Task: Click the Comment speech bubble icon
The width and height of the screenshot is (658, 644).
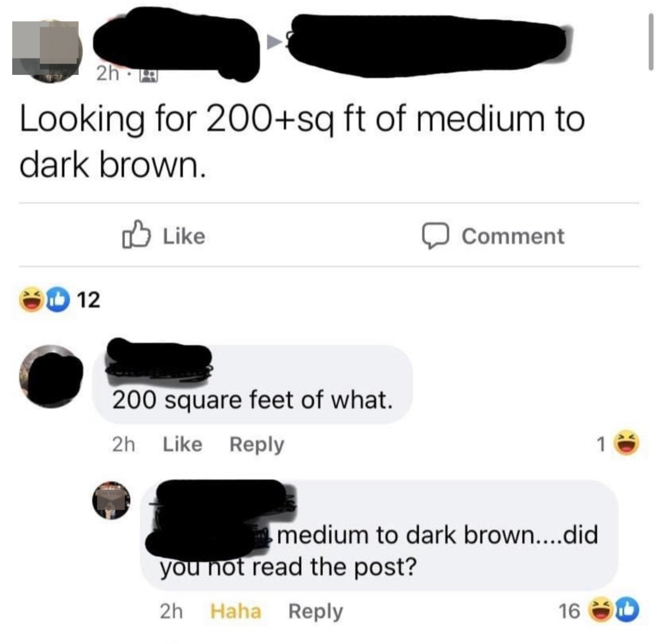Action: coord(435,235)
